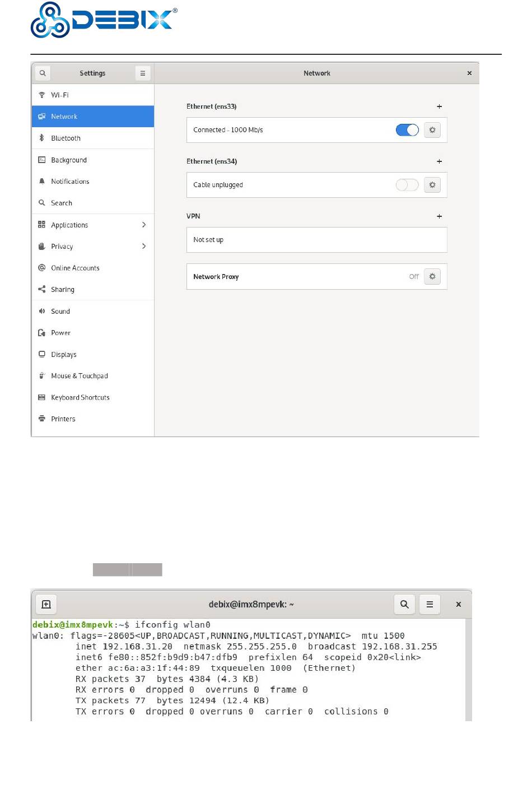
Task: Click the Applications grid icon
Action: pyautogui.click(x=42, y=225)
